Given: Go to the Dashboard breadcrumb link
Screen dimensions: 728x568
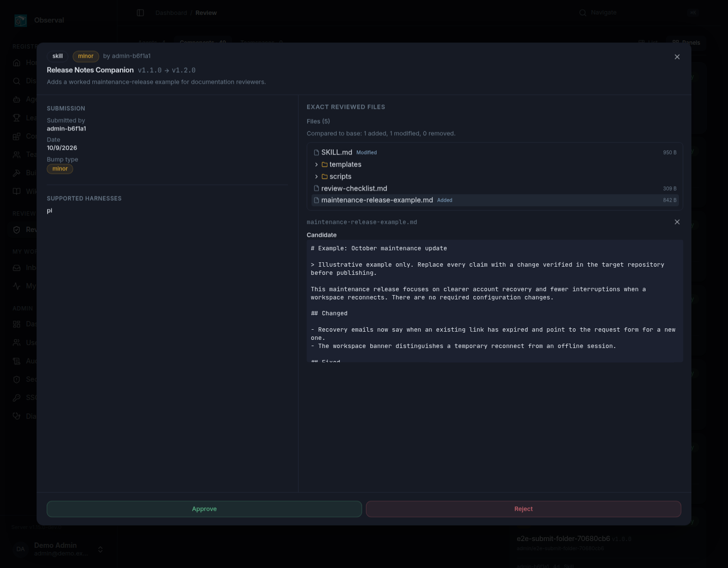Looking at the screenshot, I should click(171, 13).
